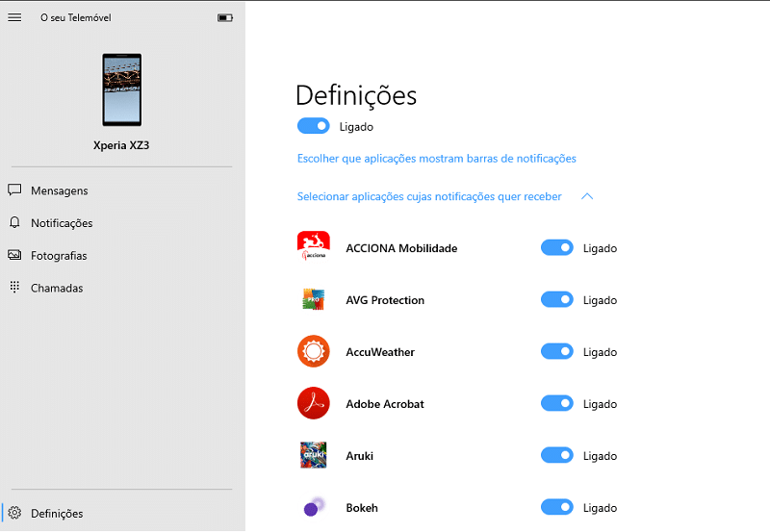This screenshot has height=532, width=770.
Task: Click the Bokeh app icon
Action: tap(315, 507)
